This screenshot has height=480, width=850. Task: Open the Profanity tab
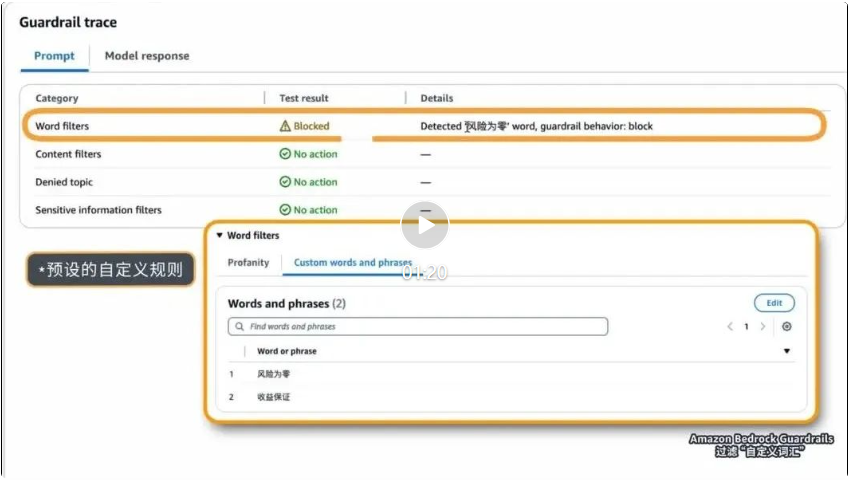248,262
